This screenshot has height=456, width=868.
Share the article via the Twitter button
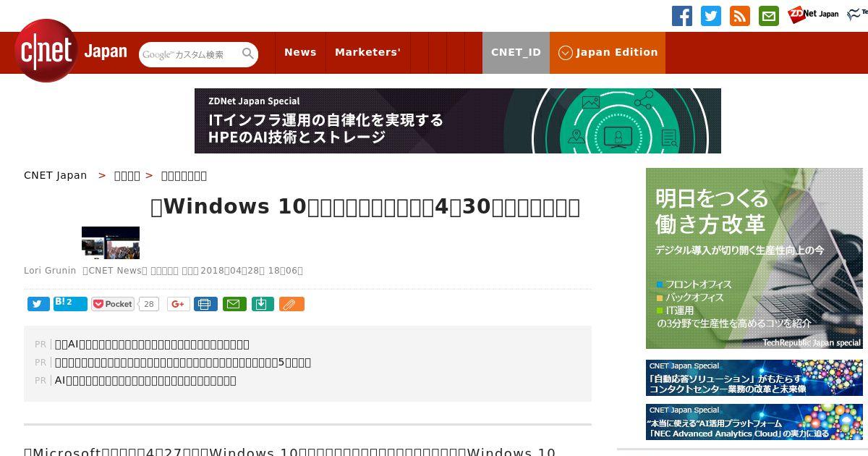tap(38, 304)
